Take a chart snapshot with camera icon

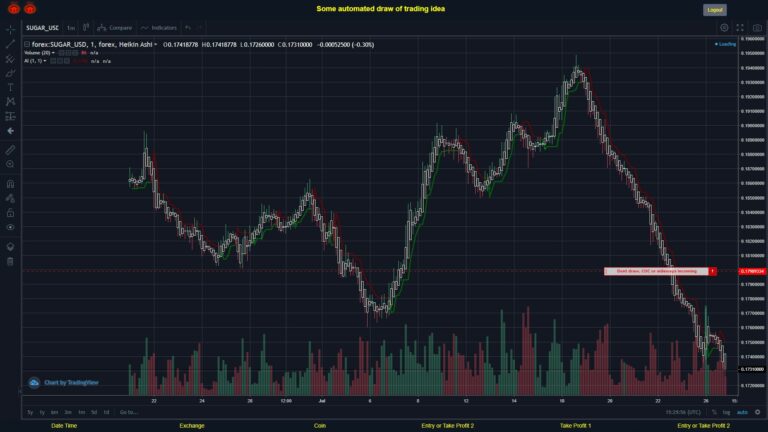click(x=757, y=28)
